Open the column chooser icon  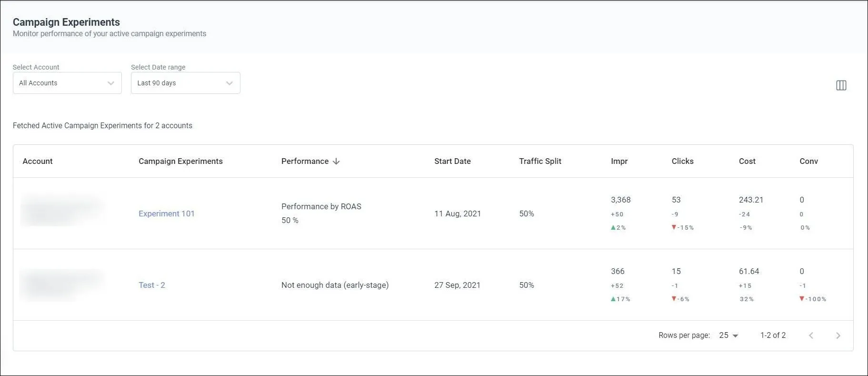pyautogui.click(x=841, y=85)
